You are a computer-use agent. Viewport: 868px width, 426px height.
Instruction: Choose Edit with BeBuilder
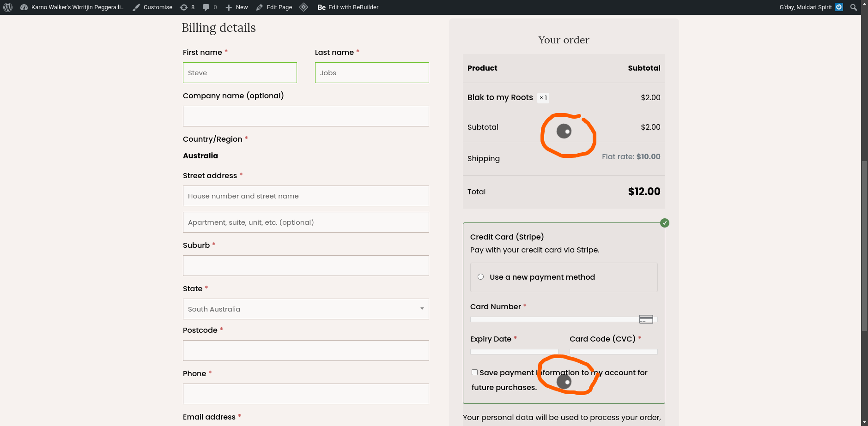pos(348,7)
